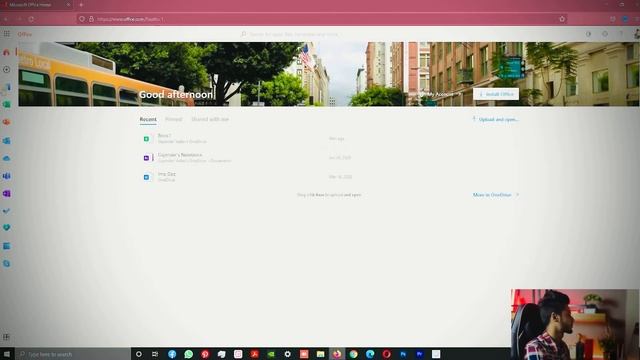The image size is (640, 360).
Task: Open Excel from the sidebar
Action: tap(7, 104)
